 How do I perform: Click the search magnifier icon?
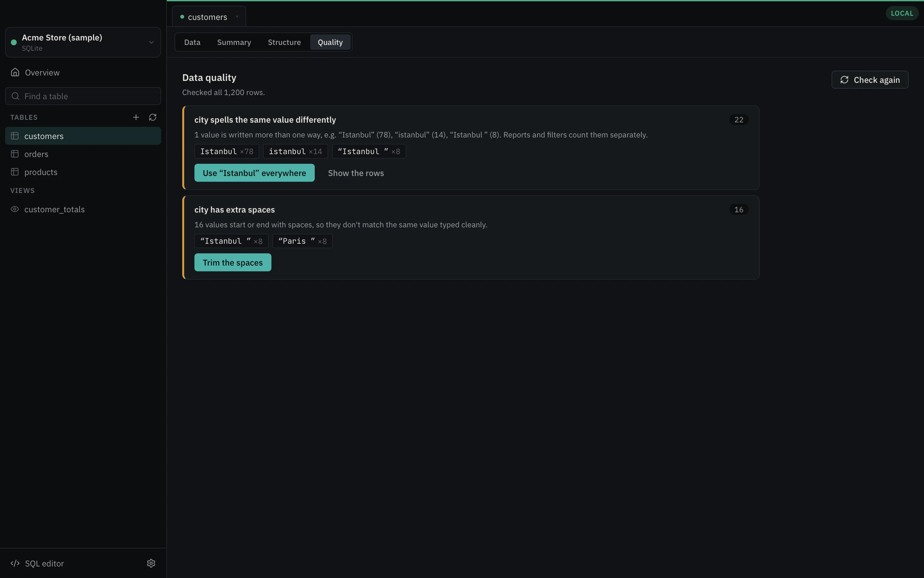15,96
